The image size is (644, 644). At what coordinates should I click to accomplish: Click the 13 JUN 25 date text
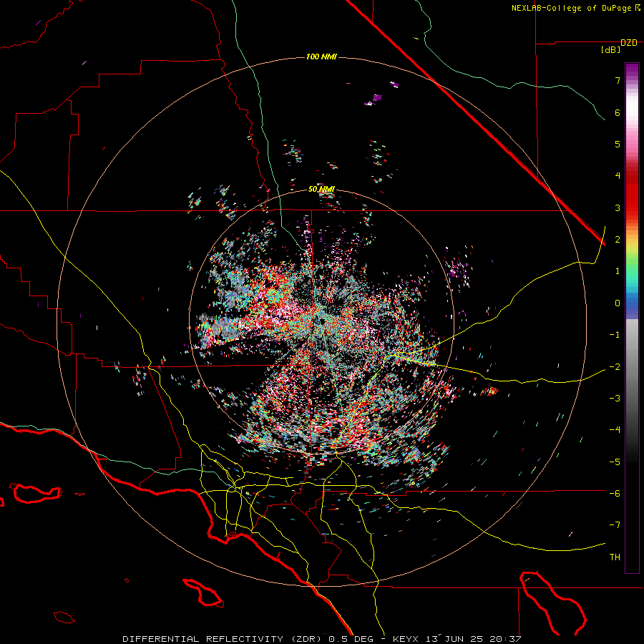pos(454,639)
